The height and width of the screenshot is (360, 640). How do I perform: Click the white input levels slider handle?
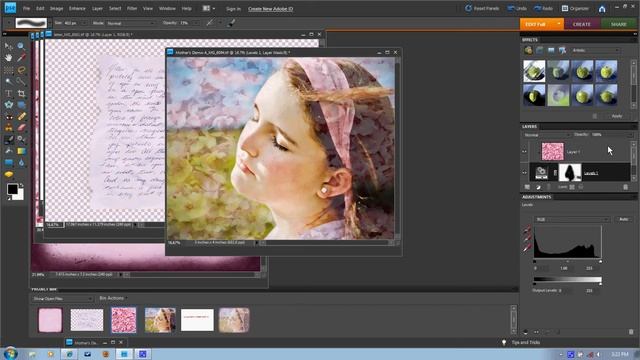tap(600, 262)
